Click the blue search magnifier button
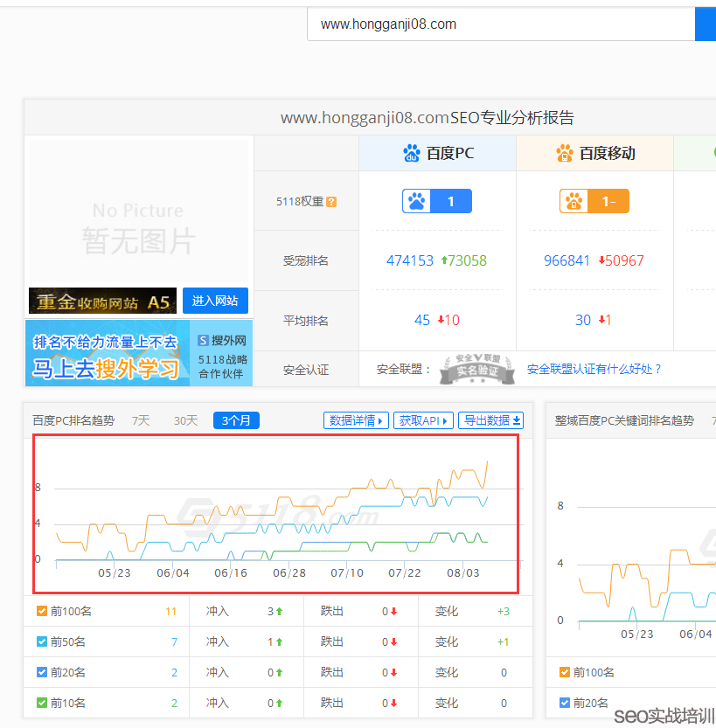716x728 pixels. pyautogui.click(x=708, y=24)
